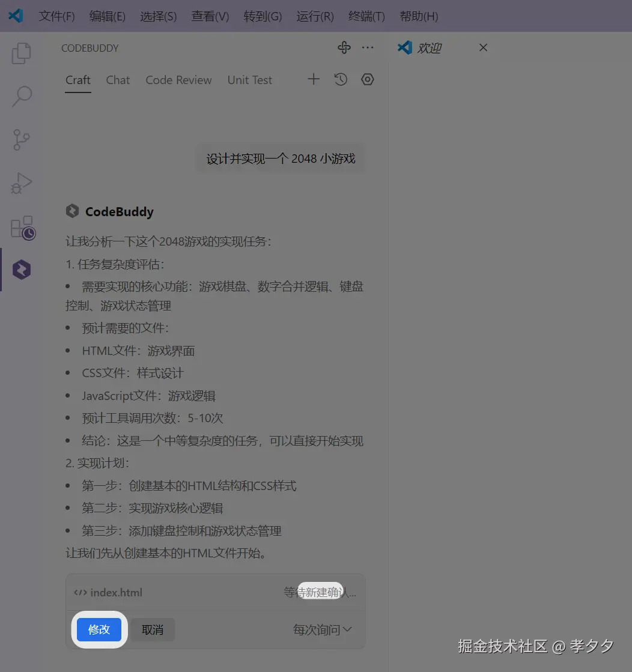632x672 pixels.
Task: Click the line 让我分析一下这个2048游戏的实现任务
Action: (x=168, y=241)
